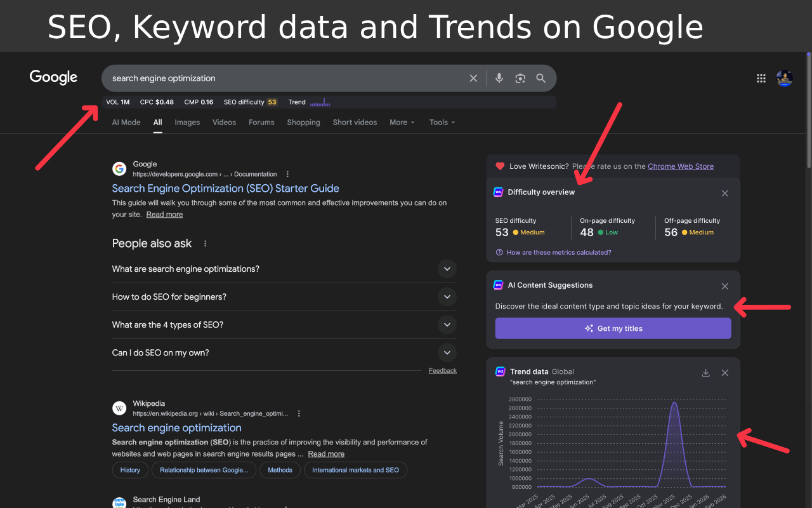Viewport: 812px width, 508px height.
Task: Click "How are these metrics calculated?"
Action: click(559, 253)
